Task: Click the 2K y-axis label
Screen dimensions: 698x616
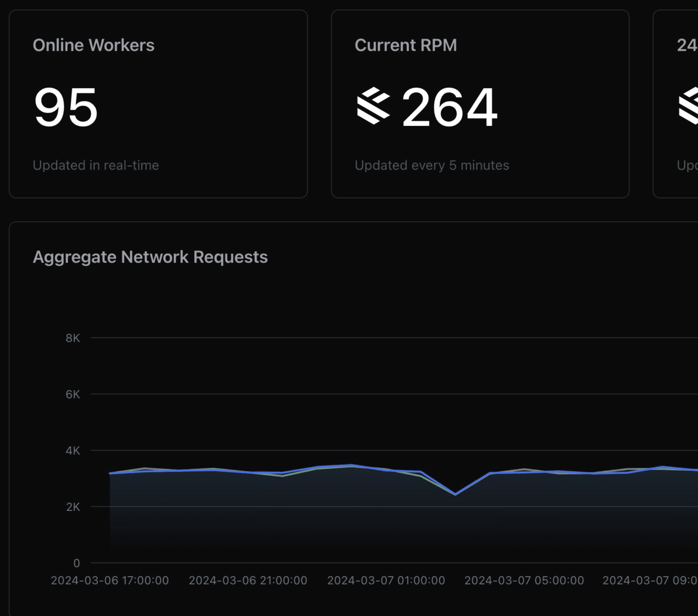Action: tap(73, 507)
